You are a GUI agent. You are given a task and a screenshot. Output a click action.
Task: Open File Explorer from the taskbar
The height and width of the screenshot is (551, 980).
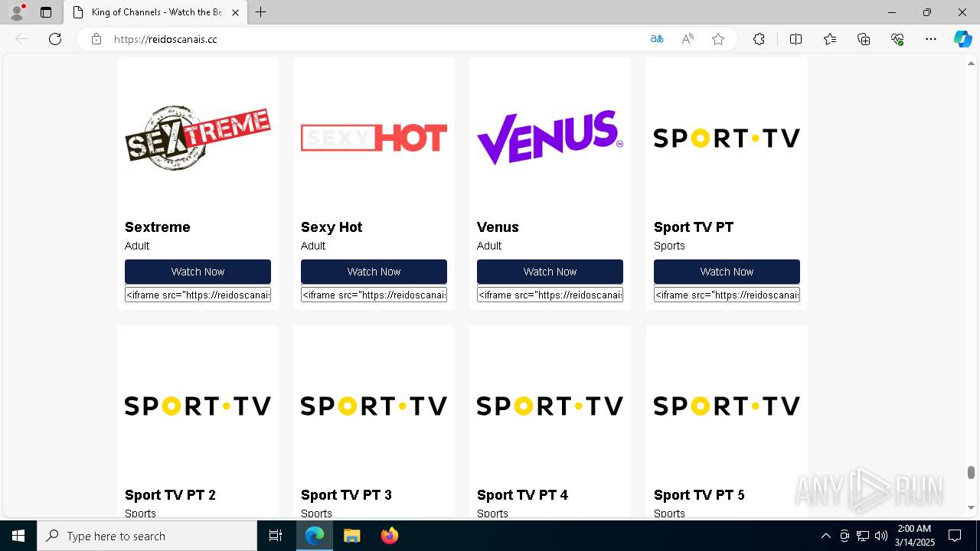tap(351, 536)
